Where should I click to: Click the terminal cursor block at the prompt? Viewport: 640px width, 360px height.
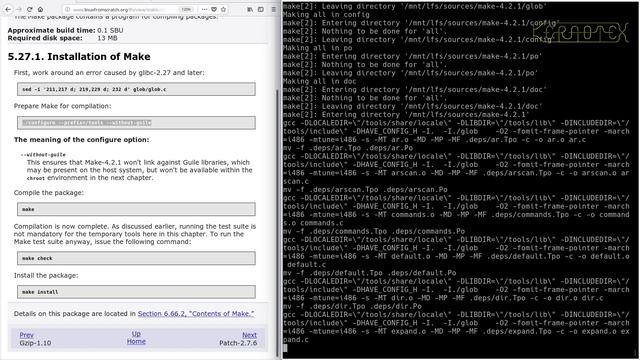tap(285, 348)
